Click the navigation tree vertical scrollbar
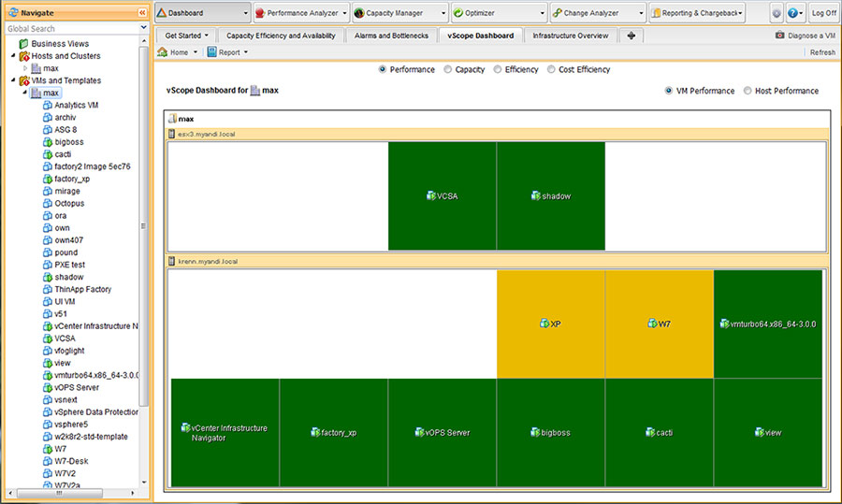 (x=143, y=225)
